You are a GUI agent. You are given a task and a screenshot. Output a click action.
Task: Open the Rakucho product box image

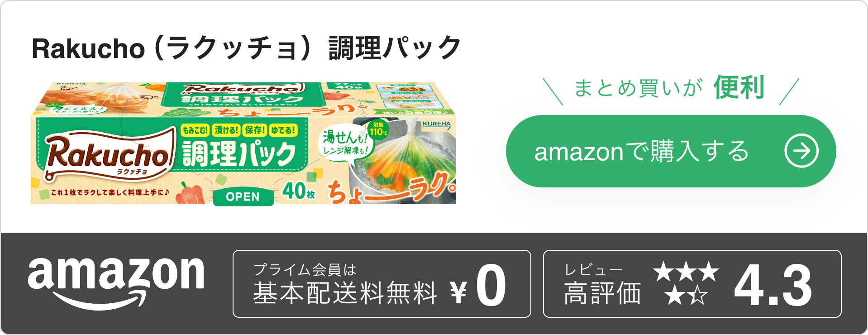click(243, 143)
